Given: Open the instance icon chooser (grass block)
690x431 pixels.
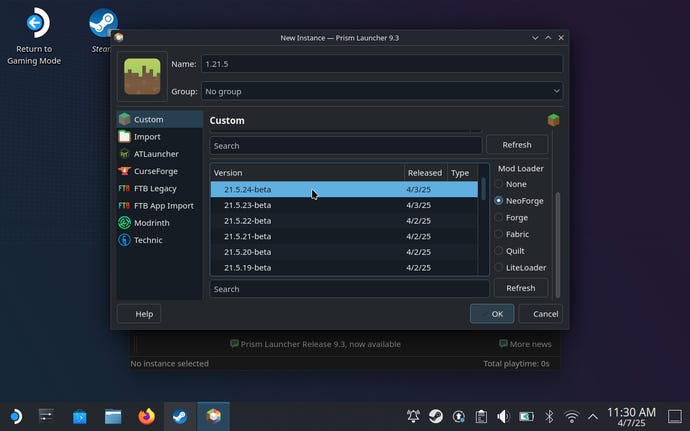Looking at the screenshot, I should [x=142, y=77].
